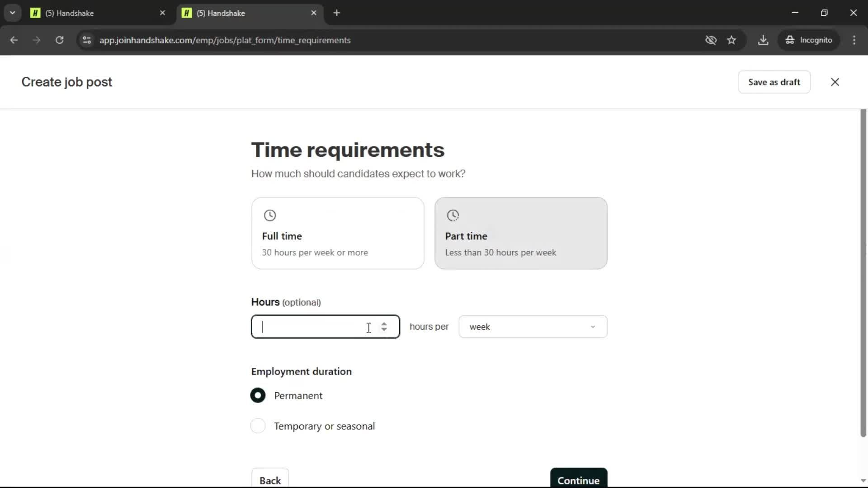Click the Incognito indicator
The image size is (868, 488).
[x=809, y=40]
